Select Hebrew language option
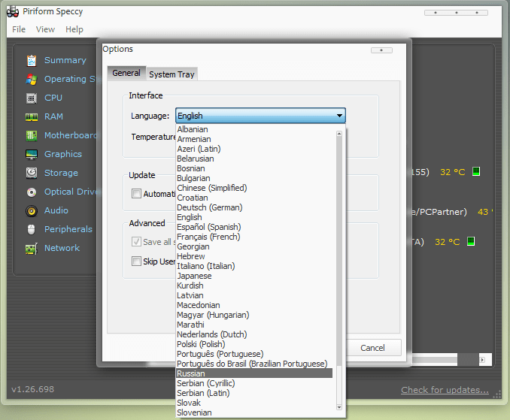Viewport: 510px width, 420px height. tap(254, 256)
